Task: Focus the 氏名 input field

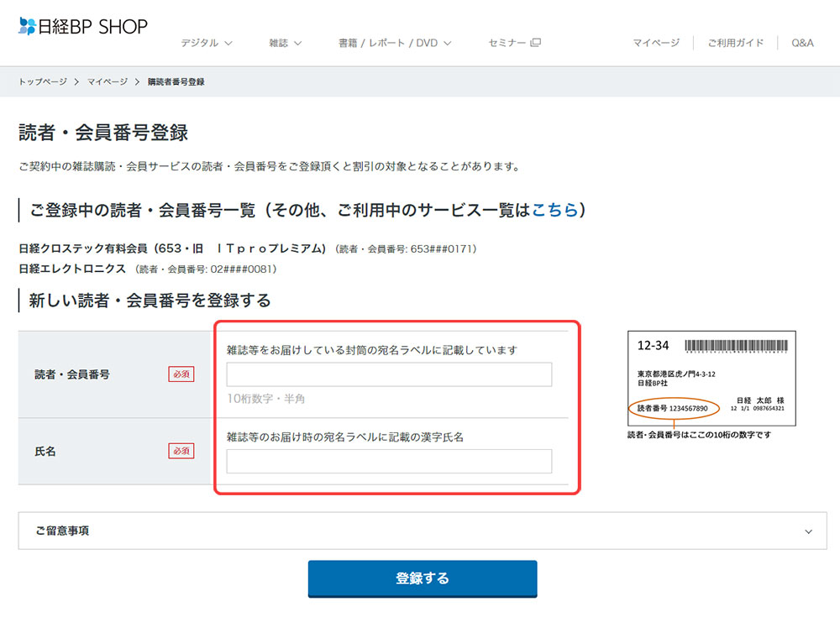Action: tap(389, 461)
